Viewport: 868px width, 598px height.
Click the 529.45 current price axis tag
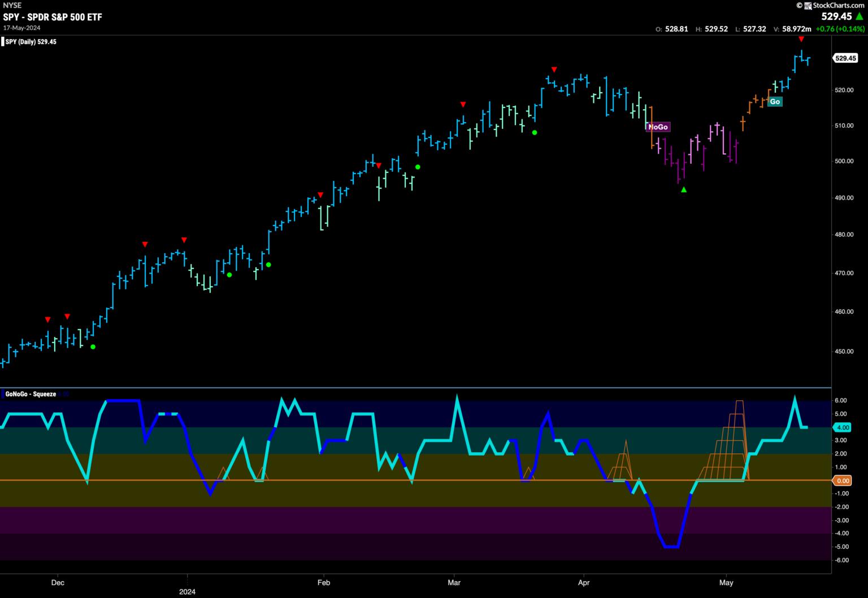(x=845, y=58)
